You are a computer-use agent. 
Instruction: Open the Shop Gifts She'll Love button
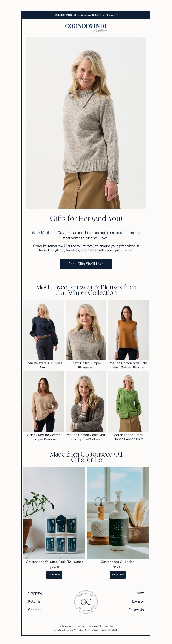(x=86, y=264)
